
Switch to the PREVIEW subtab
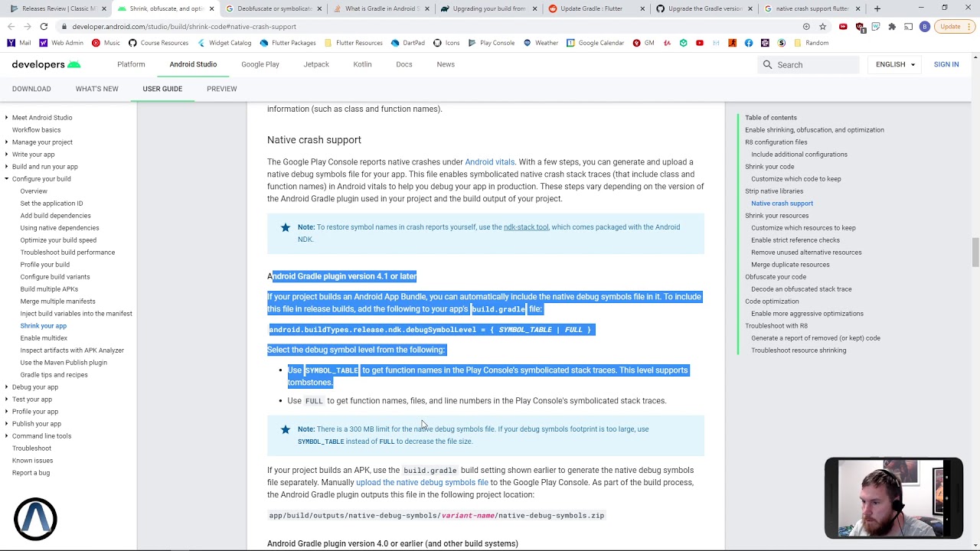[221, 89]
